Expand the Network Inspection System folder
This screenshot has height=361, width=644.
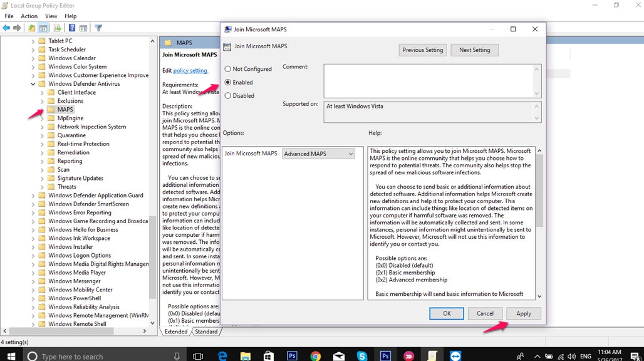point(42,127)
